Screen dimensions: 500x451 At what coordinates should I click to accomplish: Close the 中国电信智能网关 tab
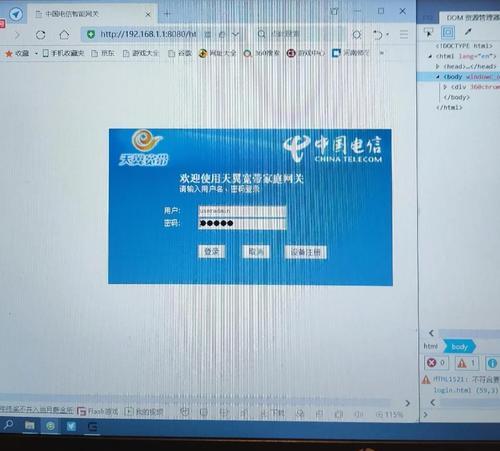pos(148,14)
